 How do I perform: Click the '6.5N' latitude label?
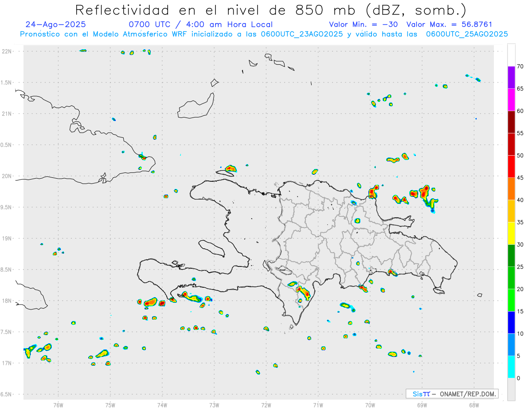point(7,394)
